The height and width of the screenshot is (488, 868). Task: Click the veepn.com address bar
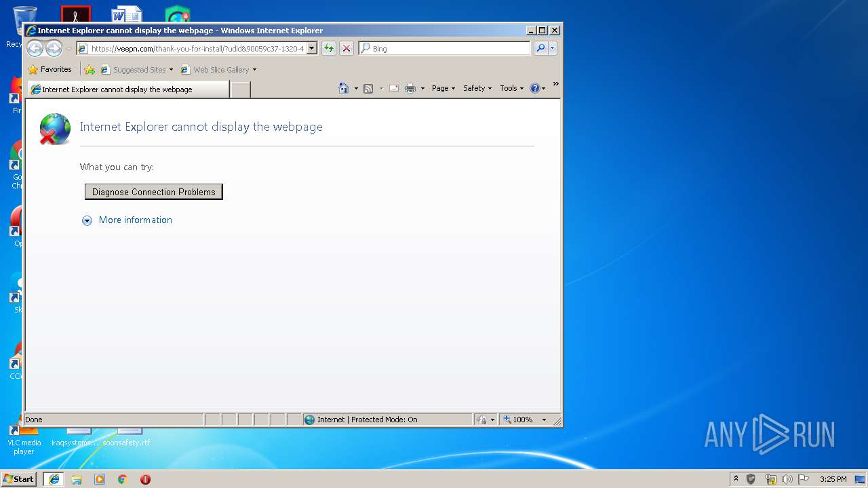197,48
